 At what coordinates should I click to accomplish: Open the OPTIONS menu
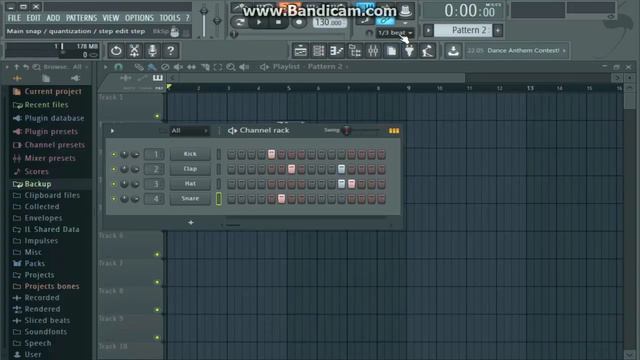click(139, 18)
